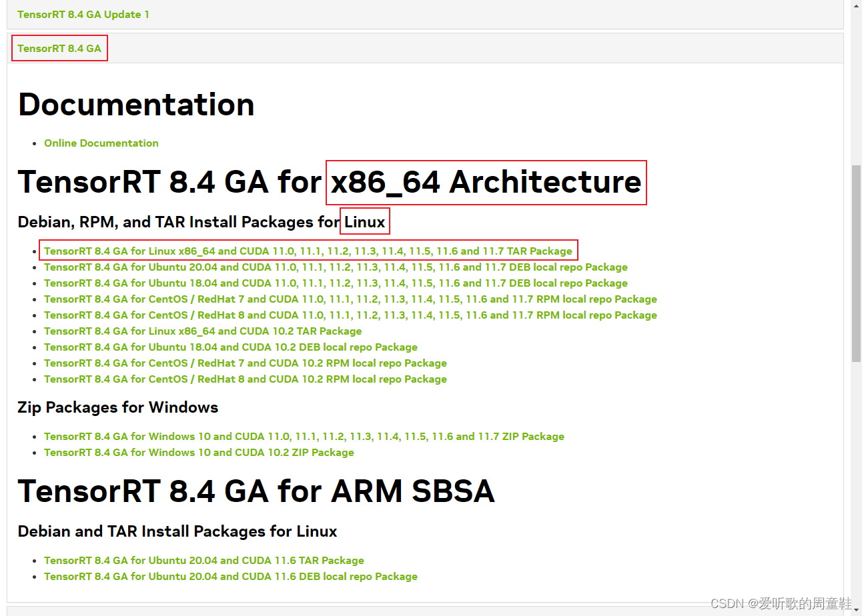Image resolution: width=862 pixels, height=616 pixels.
Task: Download CentOS / RedHat 7 CUDA 11.x RPM package
Action: pos(350,299)
